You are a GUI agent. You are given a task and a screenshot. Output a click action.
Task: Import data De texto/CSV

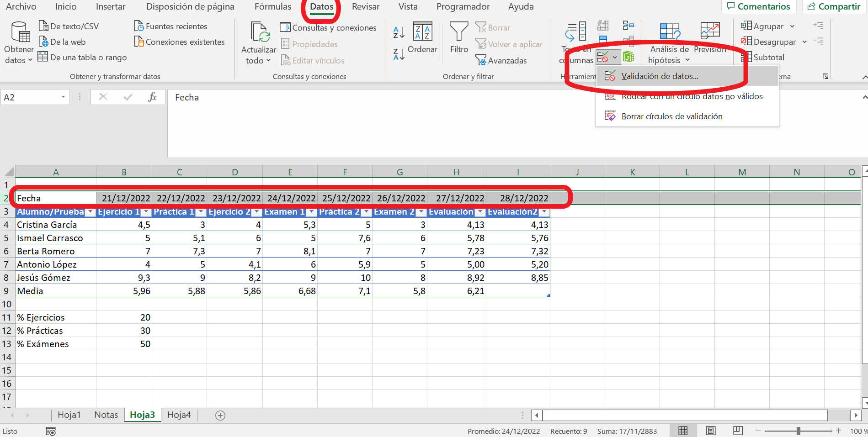coord(69,26)
